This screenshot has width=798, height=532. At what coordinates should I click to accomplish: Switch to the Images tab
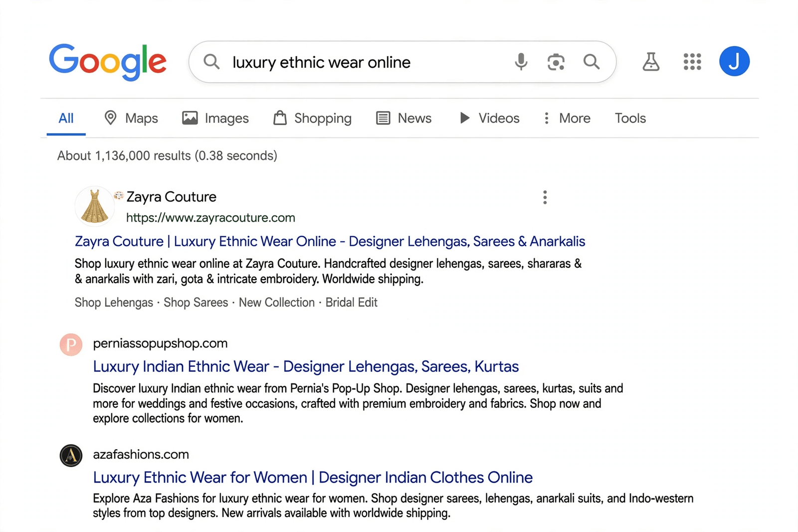[215, 118]
